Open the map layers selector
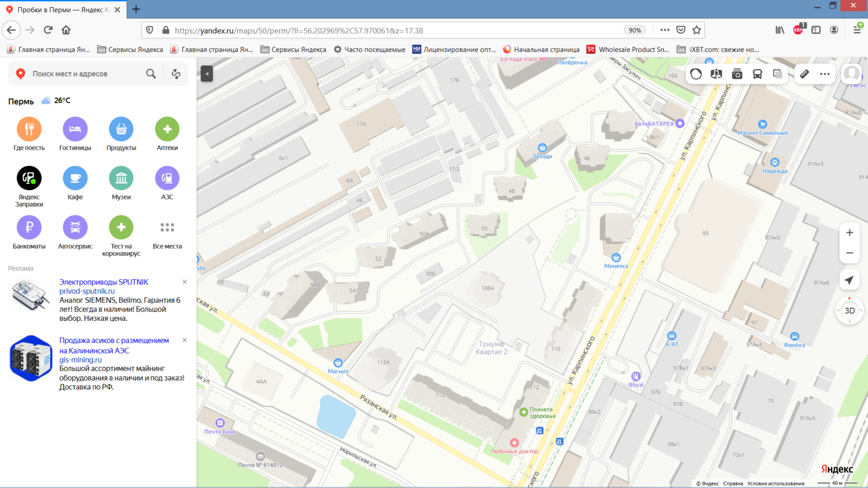Viewport: 868px width, 488px height. tap(778, 74)
